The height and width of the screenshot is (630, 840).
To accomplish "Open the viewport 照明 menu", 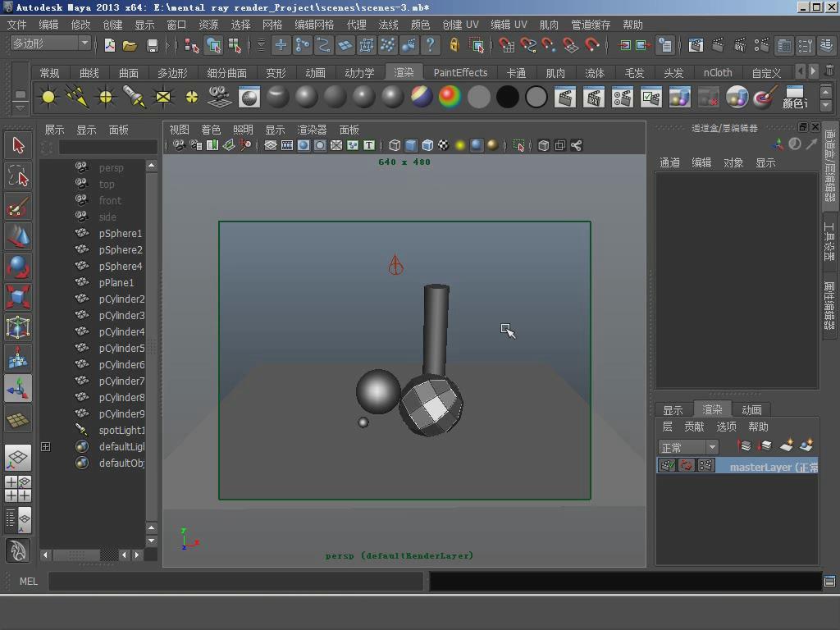I will click(x=243, y=130).
